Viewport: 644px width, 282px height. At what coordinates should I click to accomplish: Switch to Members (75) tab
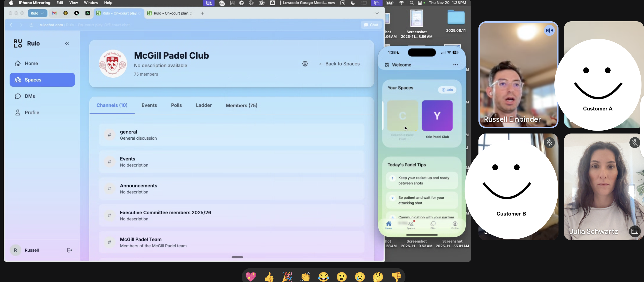pyautogui.click(x=241, y=105)
